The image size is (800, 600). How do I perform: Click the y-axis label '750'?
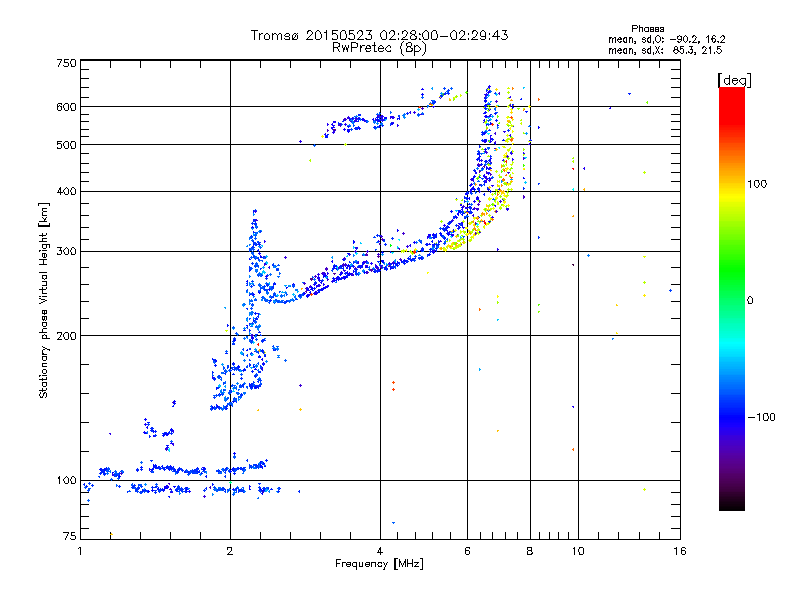coord(66,63)
